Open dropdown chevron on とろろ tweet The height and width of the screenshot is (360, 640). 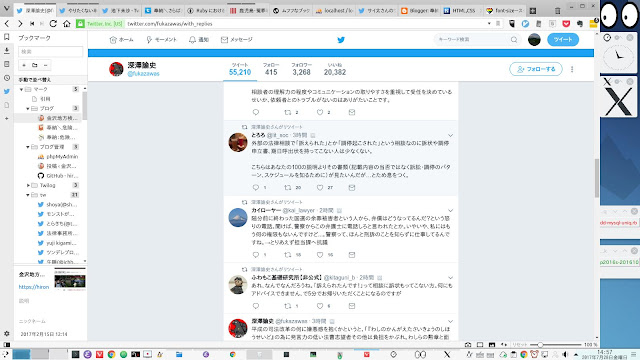pos(450,135)
